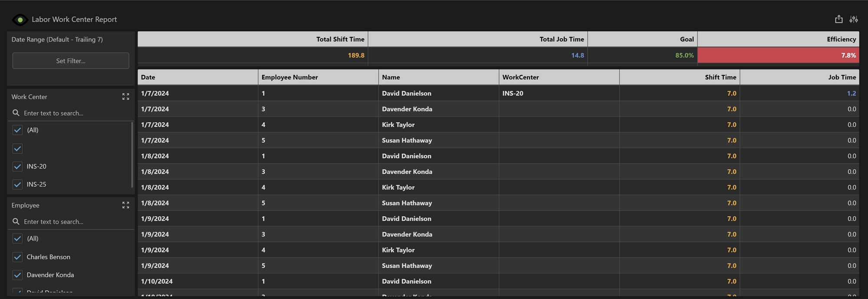Click the green eye dashboard logo
868x299 pixels.
coord(20,19)
